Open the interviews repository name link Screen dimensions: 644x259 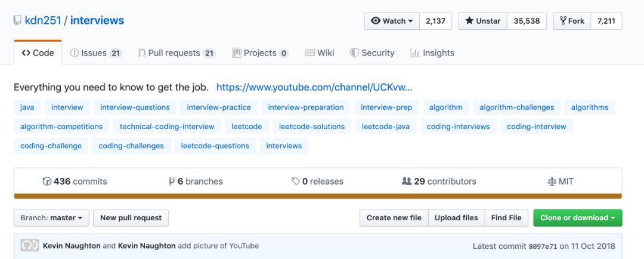click(97, 20)
